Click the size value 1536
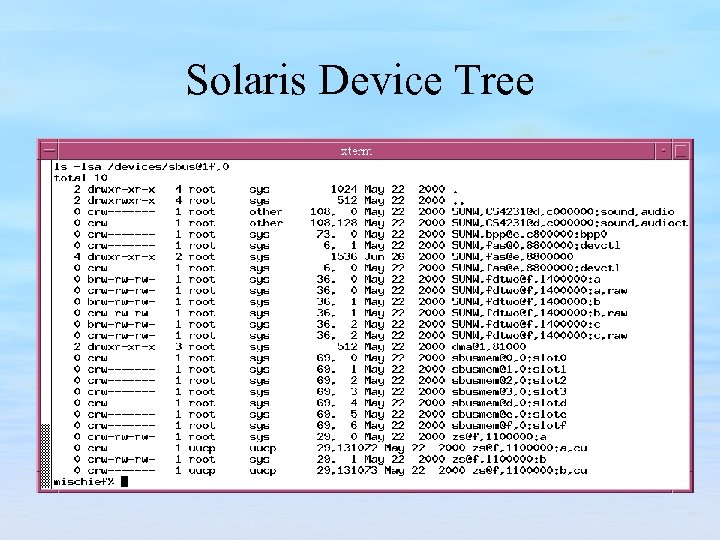Screen dimensions: 720x540 click(343, 257)
